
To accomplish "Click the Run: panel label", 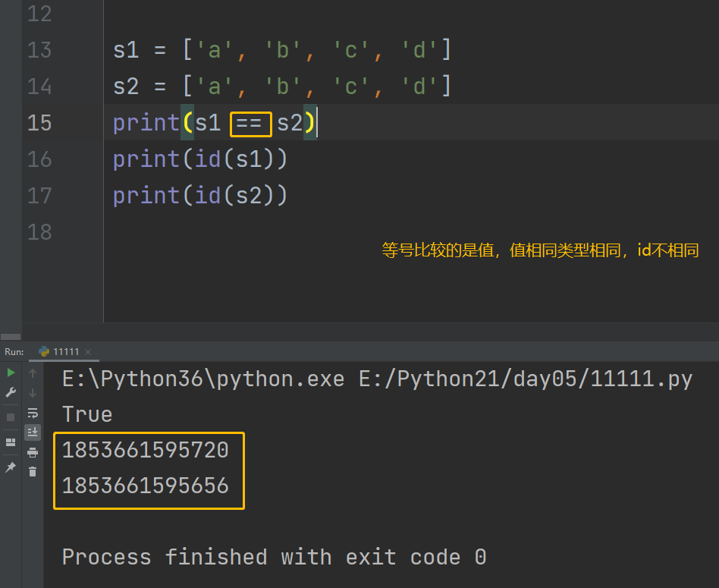I will [x=14, y=352].
